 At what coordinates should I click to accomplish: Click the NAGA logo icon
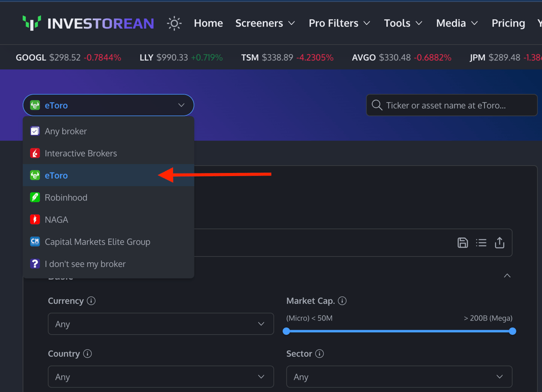(x=35, y=219)
